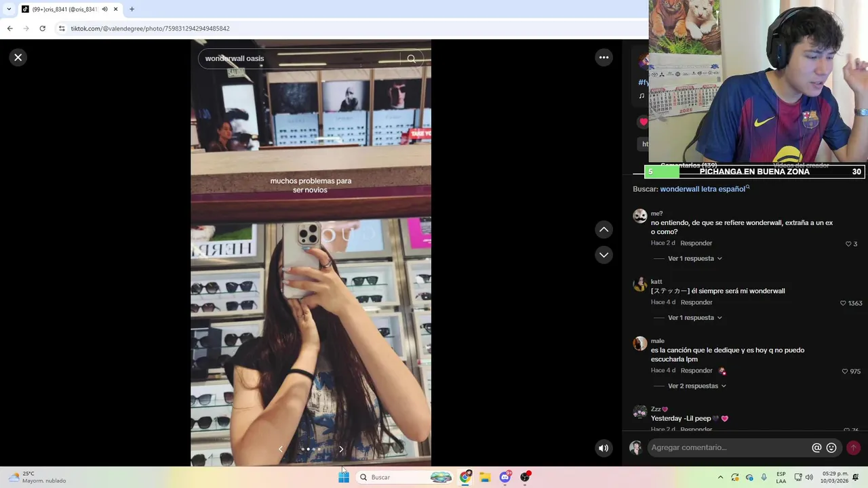Screen dimensions: 868x488
Task: Open the profile picture of user 'katt'
Action: (639, 284)
